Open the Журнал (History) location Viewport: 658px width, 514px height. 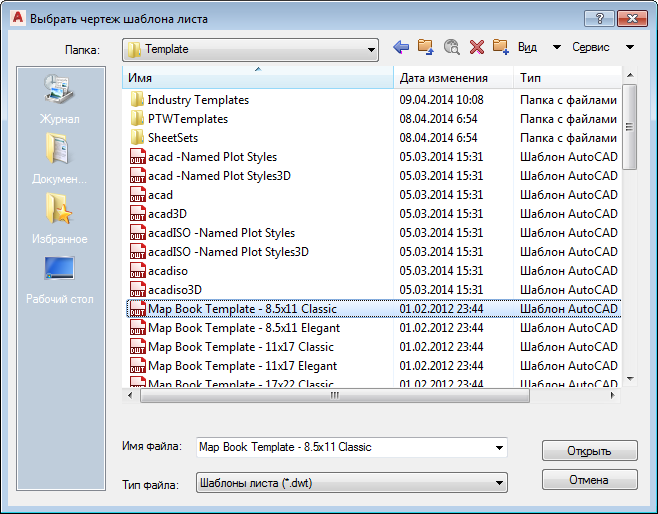pyautogui.click(x=60, y=99)
